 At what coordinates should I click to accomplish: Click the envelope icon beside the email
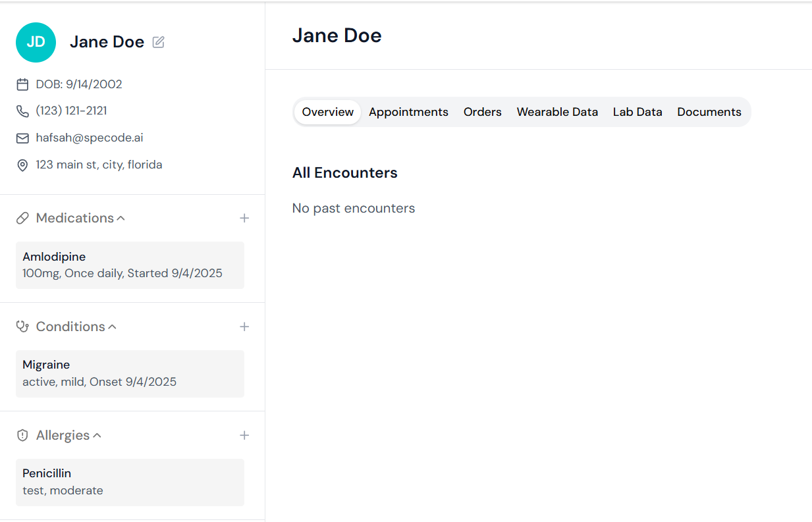(22, 138)
